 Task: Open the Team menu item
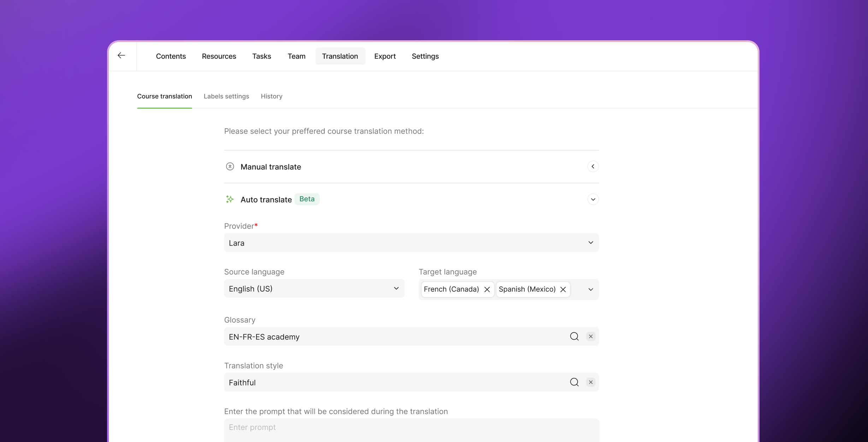[x=296, y=56]
